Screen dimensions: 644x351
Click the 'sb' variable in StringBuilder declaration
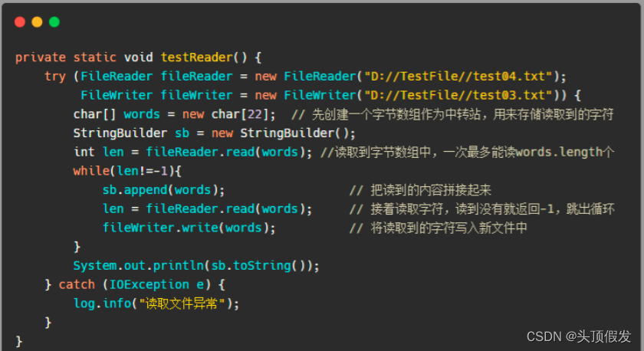(x=182, y=133)
